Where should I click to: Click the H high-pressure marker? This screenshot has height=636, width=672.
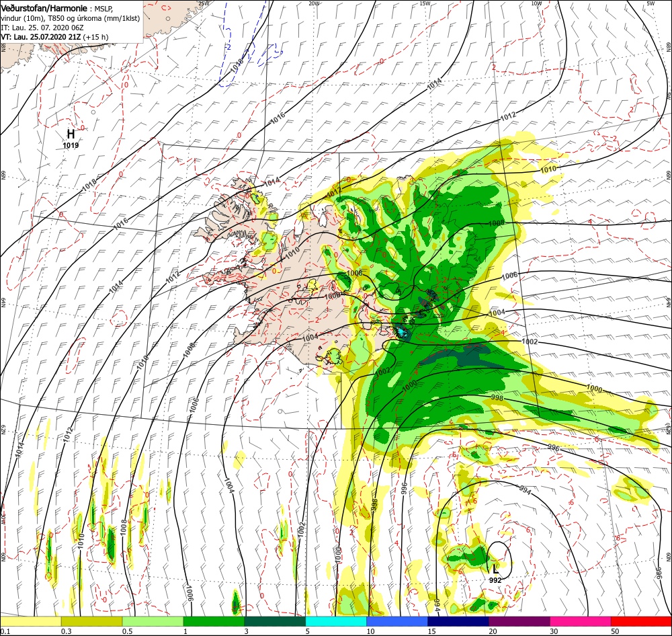click(x=71, y=134)
